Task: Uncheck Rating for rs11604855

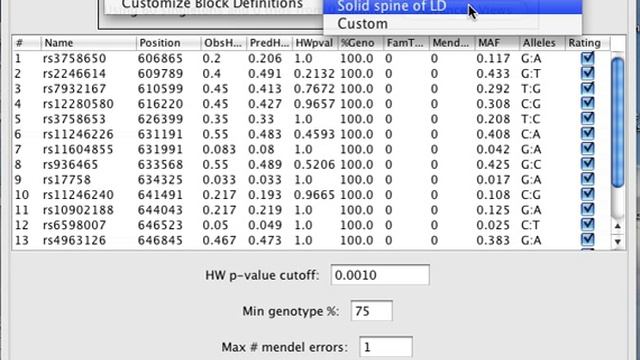Action: (588, 149)
